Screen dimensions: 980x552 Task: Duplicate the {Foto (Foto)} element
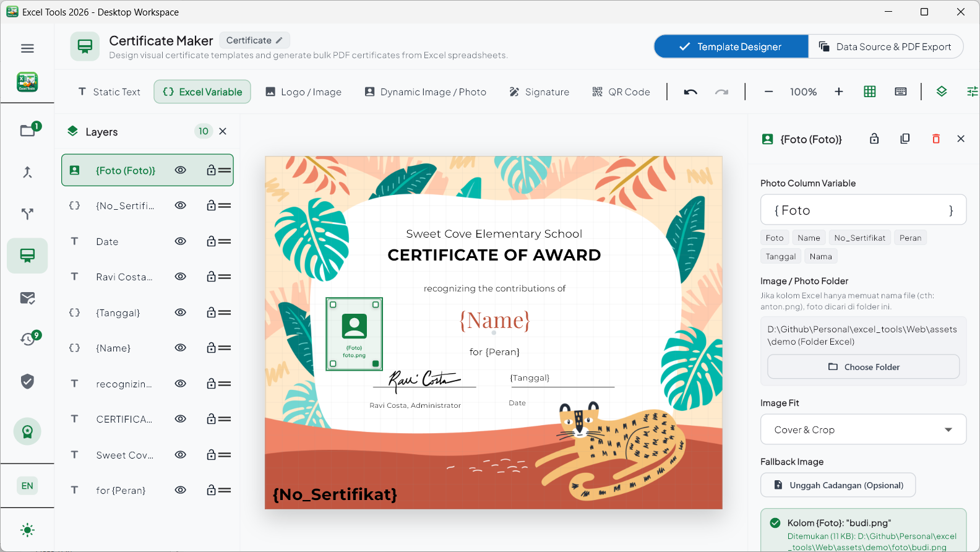click(x=905, y=139)
